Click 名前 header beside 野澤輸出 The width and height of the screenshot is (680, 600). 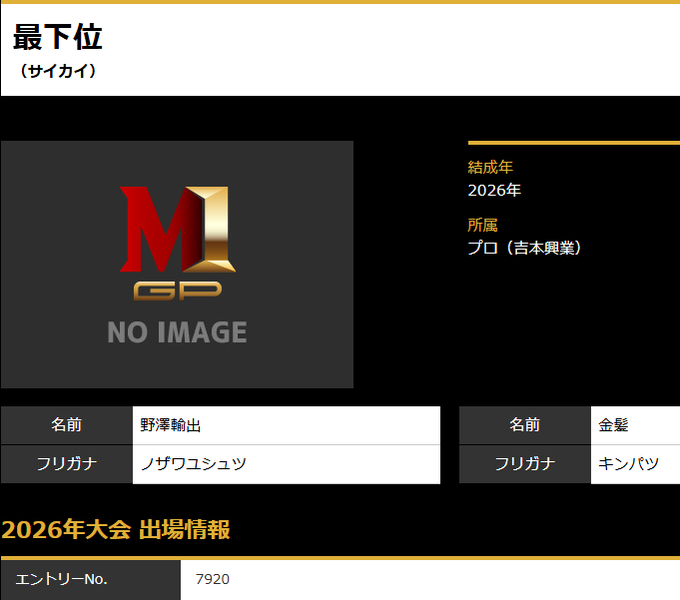point(67,425)
